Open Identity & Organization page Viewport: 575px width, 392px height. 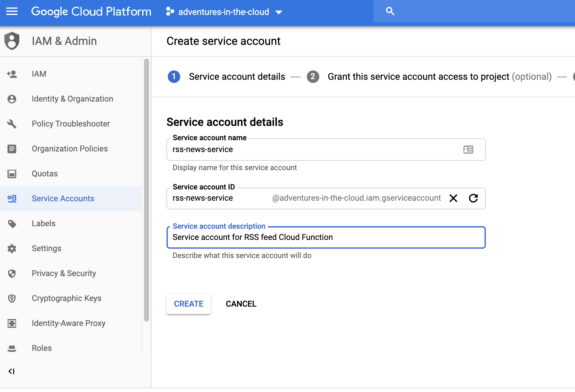(x=72, y=99)
